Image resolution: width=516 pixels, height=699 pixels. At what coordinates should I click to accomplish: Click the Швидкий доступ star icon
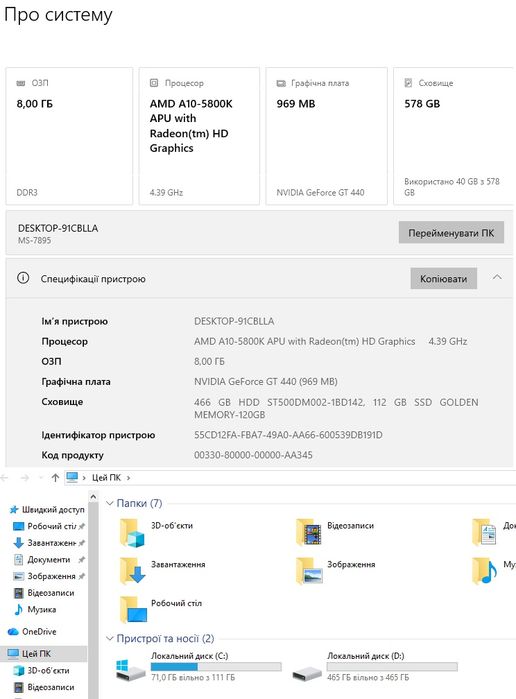click(14, 510)
